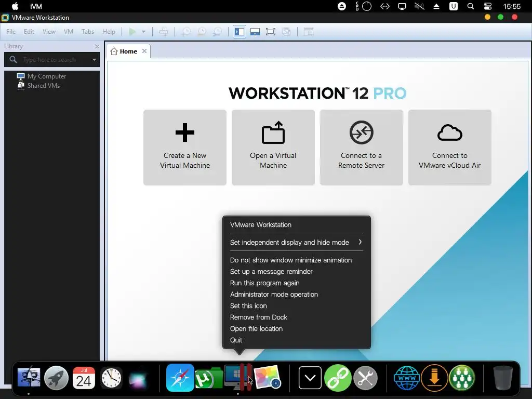Open the Snapshot Manager icon
This screenshot has height=399, width=532.
[x=217, y=32]
